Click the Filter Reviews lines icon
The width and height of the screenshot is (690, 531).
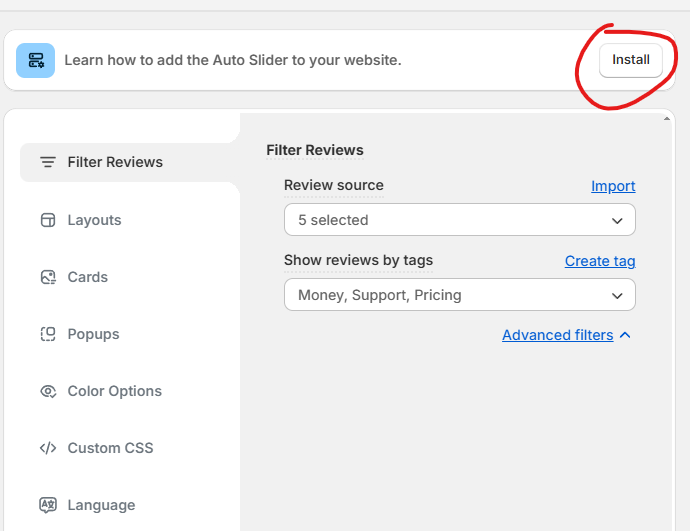point(47,162)
